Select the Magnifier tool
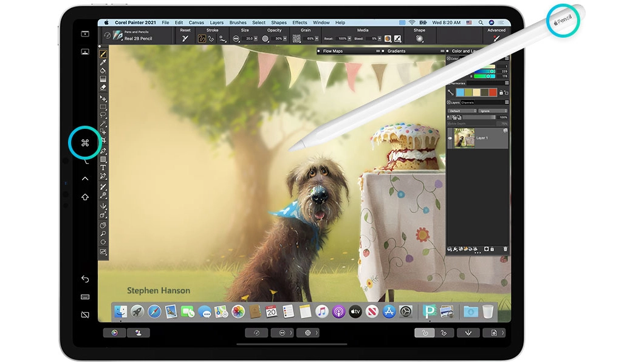This screenshot has width=644, height=362. [103, 233]
